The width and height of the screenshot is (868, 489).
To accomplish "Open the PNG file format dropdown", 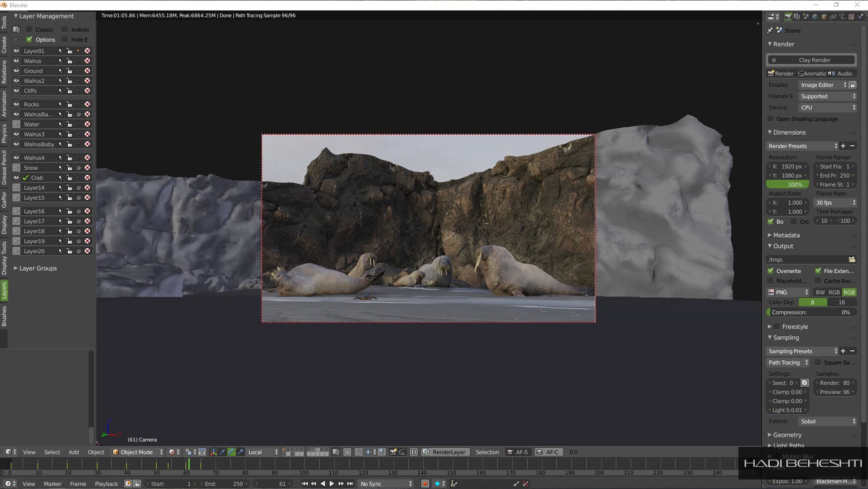I will pos(788,292).
